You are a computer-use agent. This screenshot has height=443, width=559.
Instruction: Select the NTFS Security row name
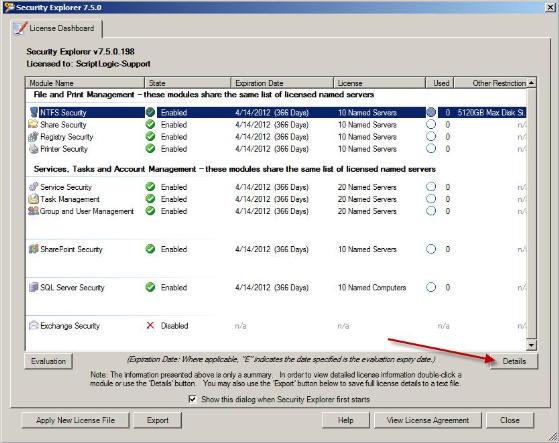point(63,113)
